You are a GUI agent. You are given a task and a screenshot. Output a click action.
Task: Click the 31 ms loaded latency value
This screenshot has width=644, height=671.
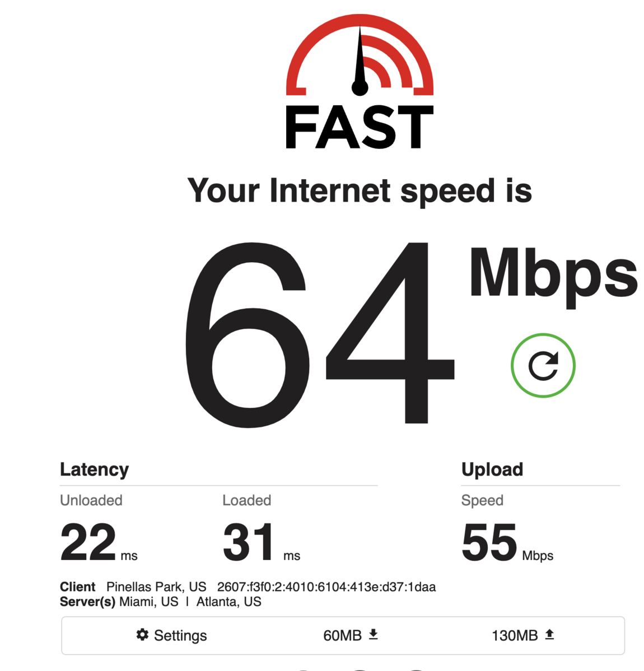[x=262, y=542]
